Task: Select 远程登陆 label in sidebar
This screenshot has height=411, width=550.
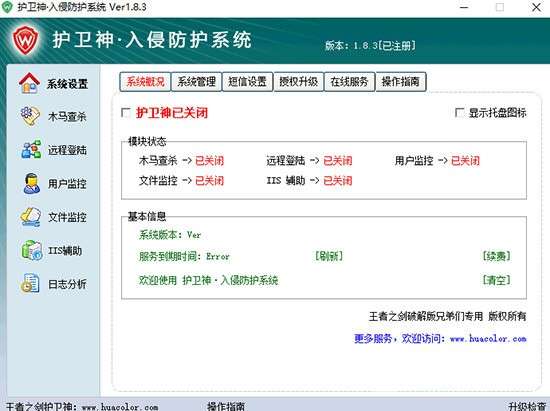Action: [x=67, y=150]
